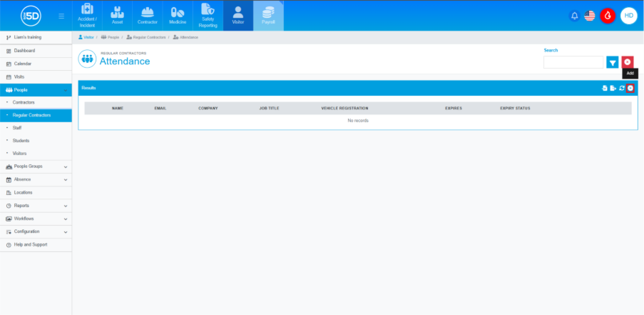Expand the Configuration sidebar section
This screenshot has height=315, width=644.
click(x=66, y=231)
